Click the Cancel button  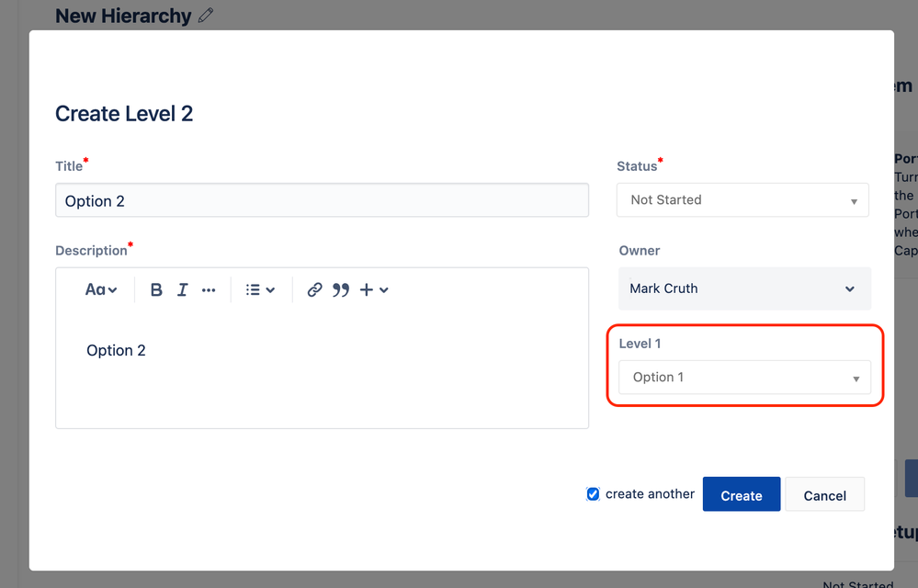[824, 494]
